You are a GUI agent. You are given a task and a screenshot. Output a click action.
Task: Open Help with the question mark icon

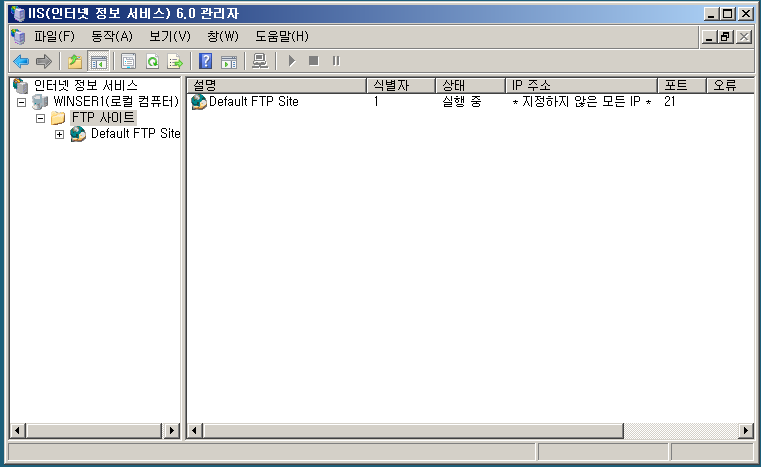tap(206, 61)
